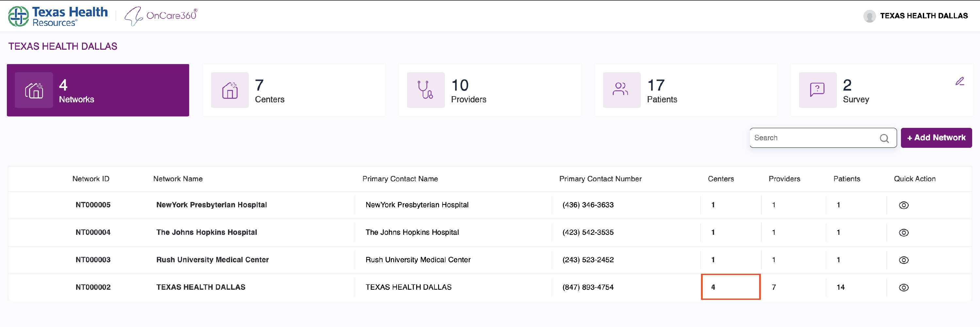View the NewYork Presbyterian Hospital network via its eye icon
The width and height of the screenshot is (980, 327).
[904, 205]
